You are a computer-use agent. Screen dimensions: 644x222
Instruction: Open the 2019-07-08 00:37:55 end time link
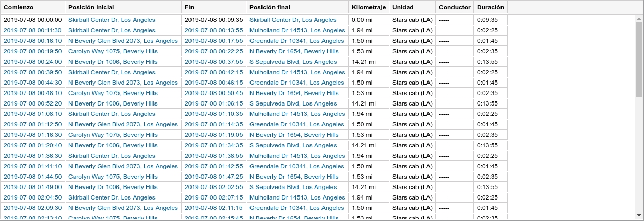point(213,62)
